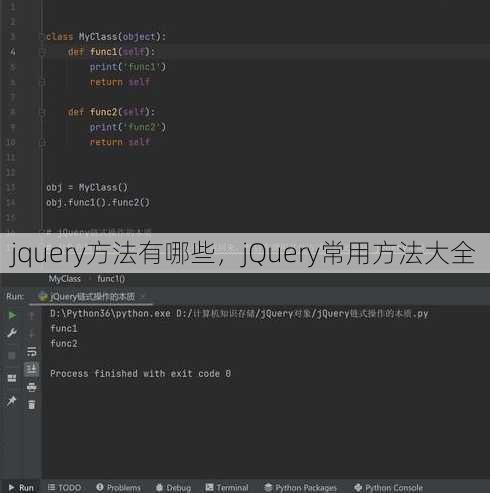Open the Python Console tab

388,487
